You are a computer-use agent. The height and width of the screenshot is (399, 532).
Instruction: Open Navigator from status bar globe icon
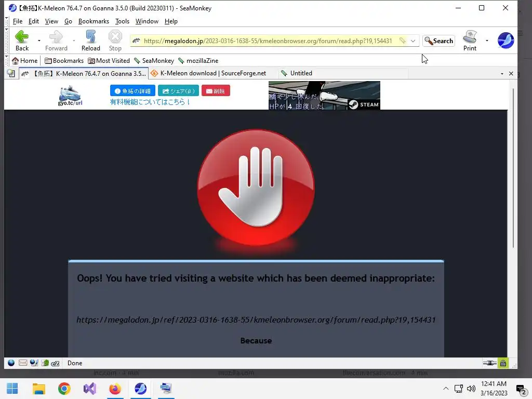(11, 363)
